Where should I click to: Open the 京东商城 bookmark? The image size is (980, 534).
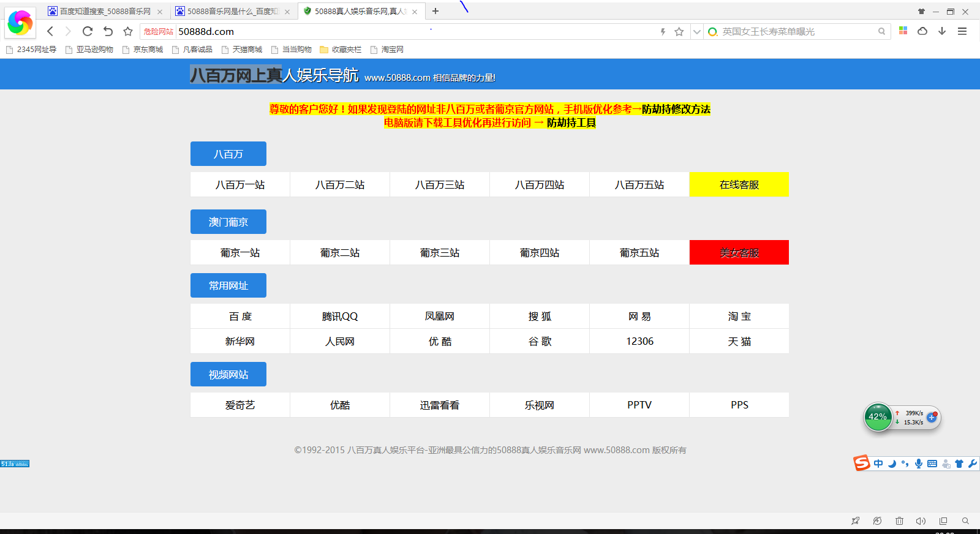(143, 50)
